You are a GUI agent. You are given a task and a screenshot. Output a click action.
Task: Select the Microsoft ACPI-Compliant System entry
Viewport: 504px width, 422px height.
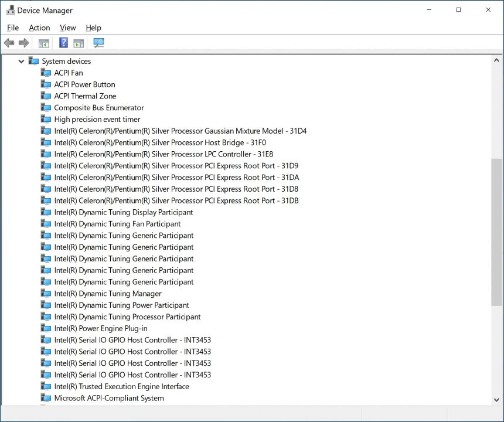tap(109, 398)
